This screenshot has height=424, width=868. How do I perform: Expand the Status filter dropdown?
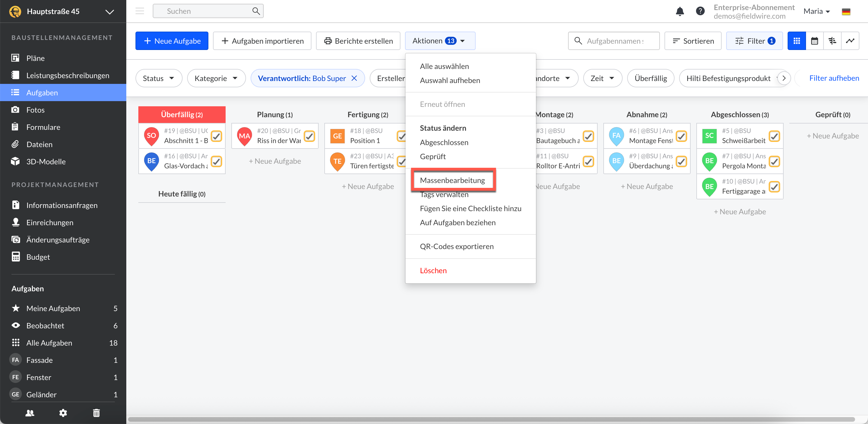tap(158, 78)
